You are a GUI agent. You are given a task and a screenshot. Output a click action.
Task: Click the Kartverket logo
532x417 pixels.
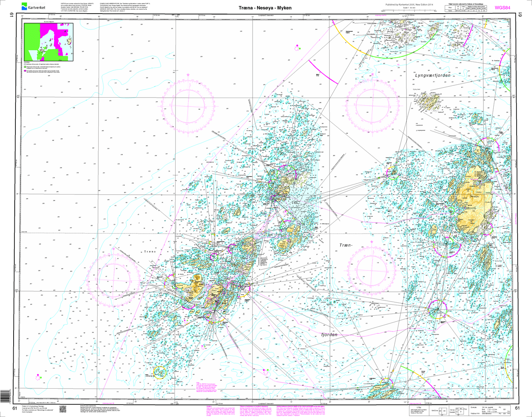click(x=33, y=6)
